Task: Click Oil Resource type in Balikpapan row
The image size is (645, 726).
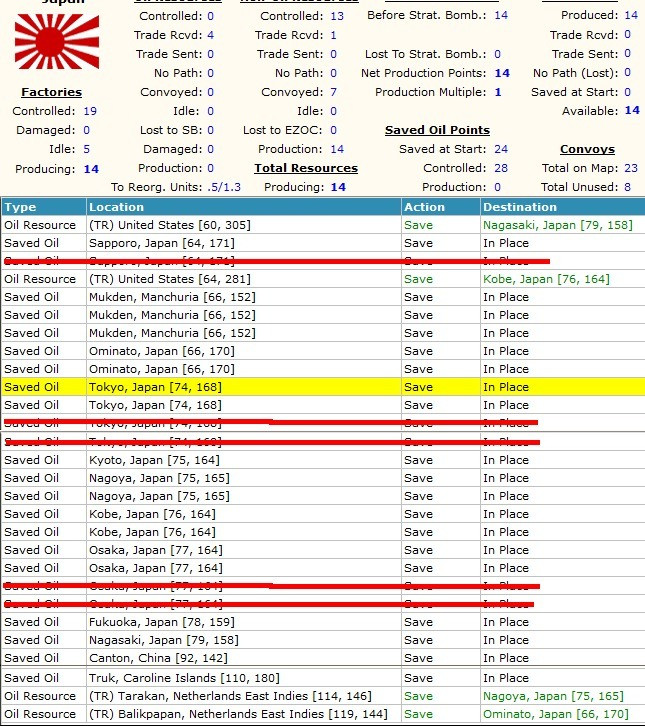Action: point(40,714)
